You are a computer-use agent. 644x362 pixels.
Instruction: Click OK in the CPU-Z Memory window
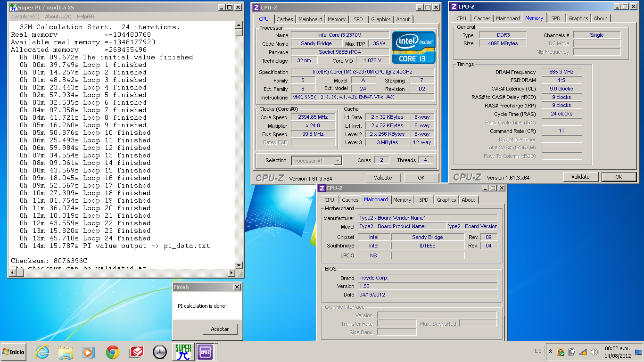(619, 177)
